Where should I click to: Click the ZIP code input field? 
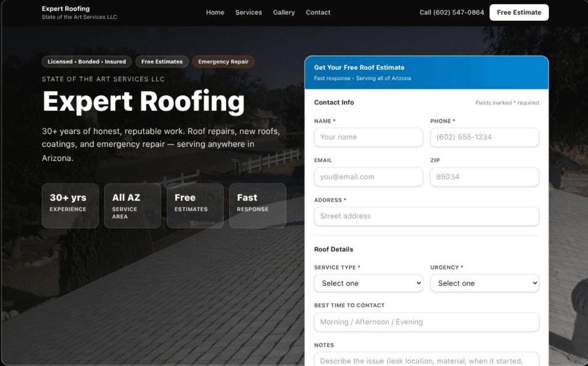tap(485, 177)
